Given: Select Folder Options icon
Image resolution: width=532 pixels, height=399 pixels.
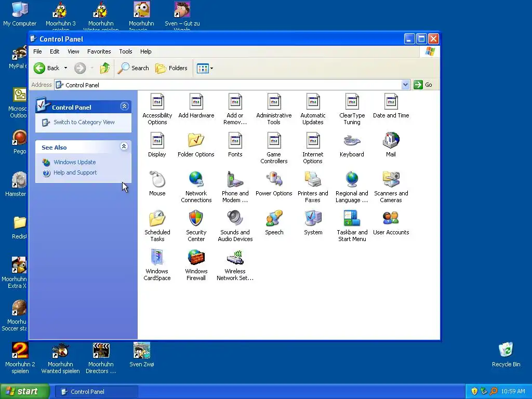Looking at the screenshot, I should click(x=196, y=140).
